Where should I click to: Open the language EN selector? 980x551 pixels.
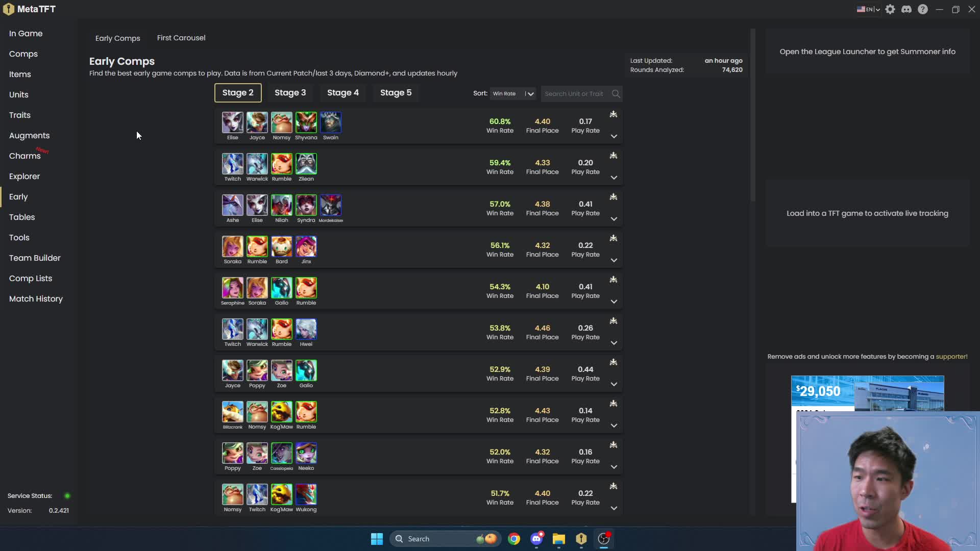coord(868,9)
